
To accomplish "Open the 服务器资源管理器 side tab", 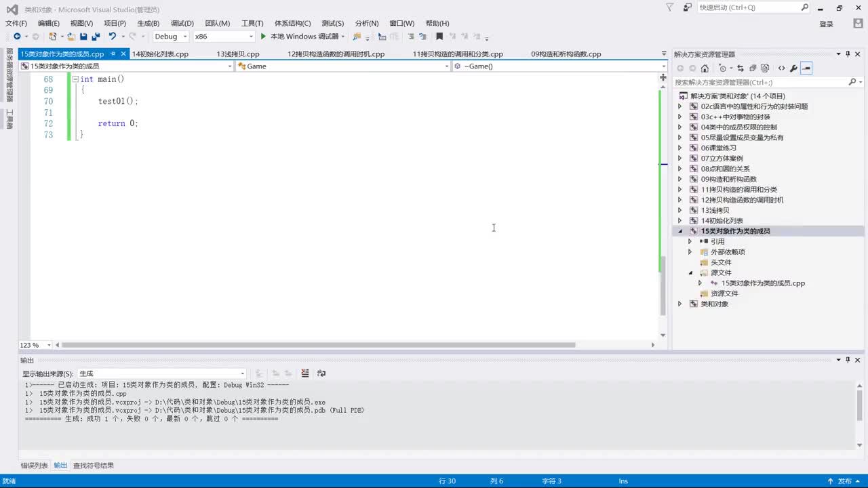I will pyautogui.click(x=9, y=77).
